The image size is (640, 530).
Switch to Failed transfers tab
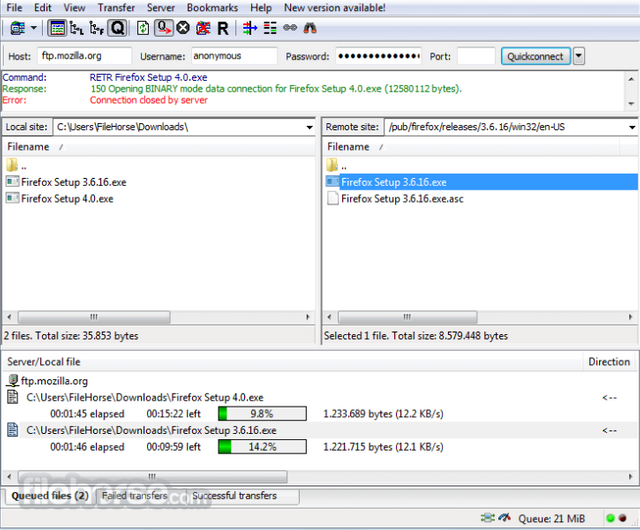pos(135,496)
